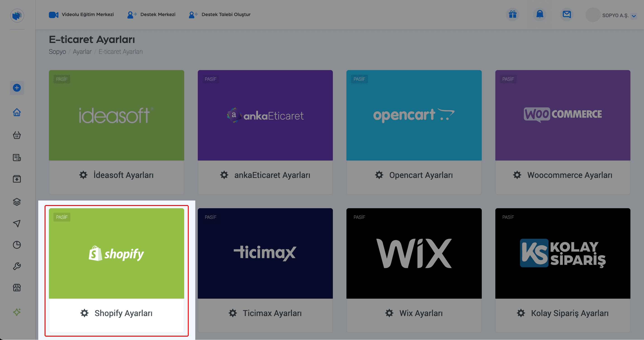Click the shopping basket sidebar icon
Image resolution: width=644 pixels, height=340 pixels.
pos(17,135)
